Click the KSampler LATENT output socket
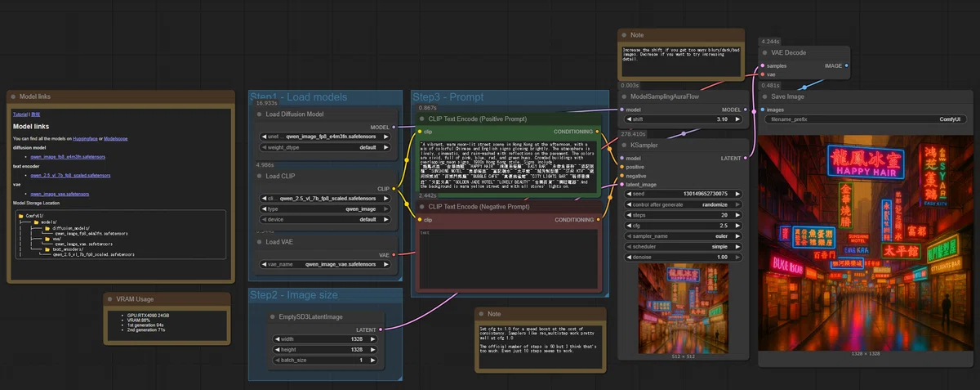 [x=746, y=158]
